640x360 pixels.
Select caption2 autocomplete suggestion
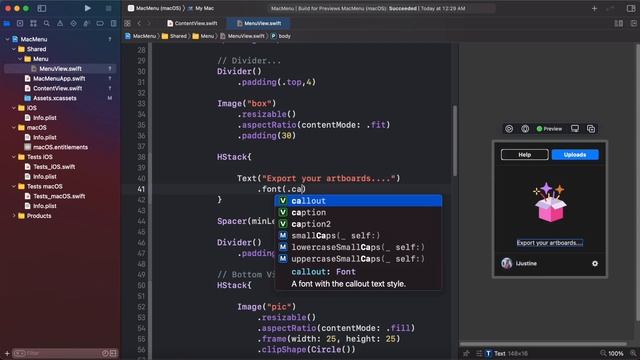click(x=358, y=224)
